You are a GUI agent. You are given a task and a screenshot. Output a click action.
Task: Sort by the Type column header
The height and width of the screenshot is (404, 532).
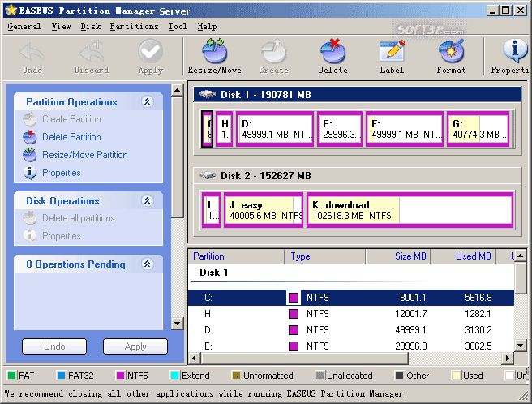(x=325, y=256)
